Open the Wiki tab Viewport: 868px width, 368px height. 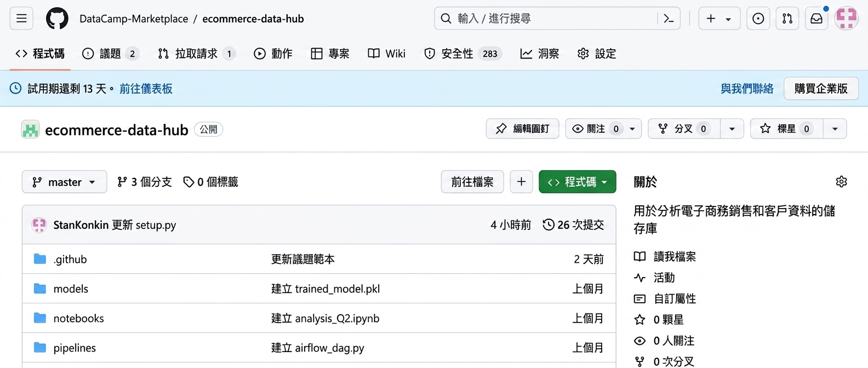coord(387,54)
